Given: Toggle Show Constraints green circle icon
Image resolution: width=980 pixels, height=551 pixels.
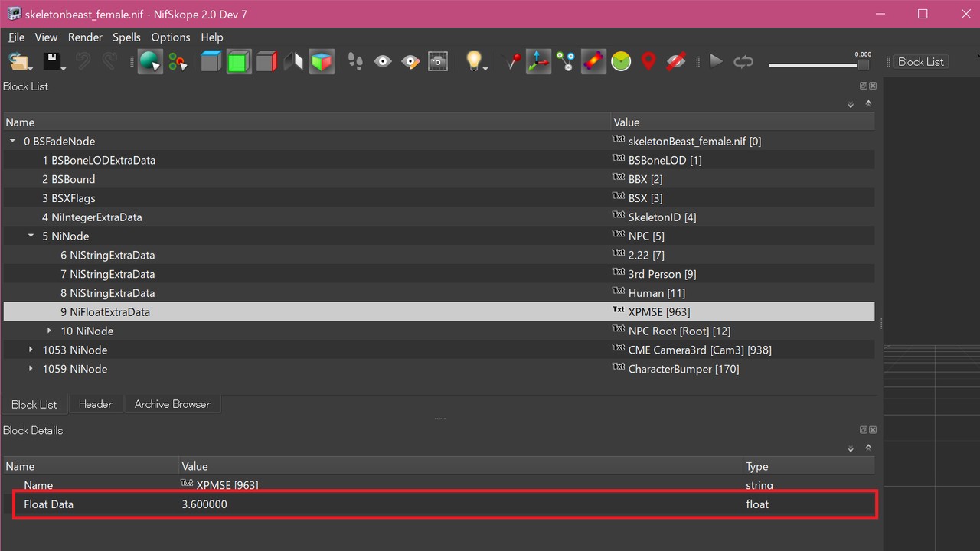Looking at the screenshot, I should [x=621, y=62].
